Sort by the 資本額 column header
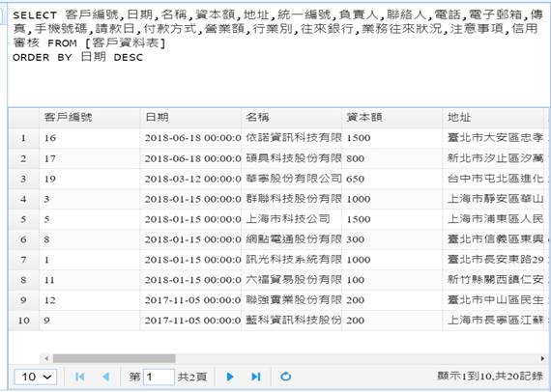Screen dimensions: 551x392 [x=392, y=117]
